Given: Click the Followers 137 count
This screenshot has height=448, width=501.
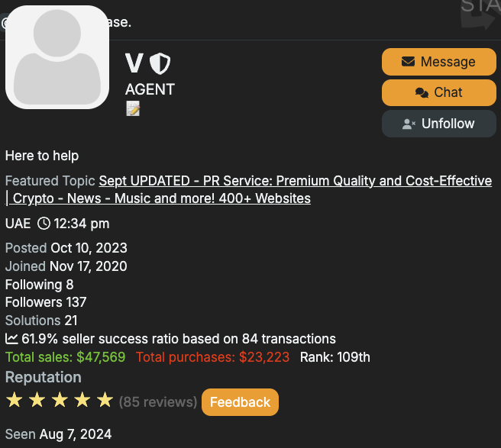Looking at the screenshot, I should point(46,302).
